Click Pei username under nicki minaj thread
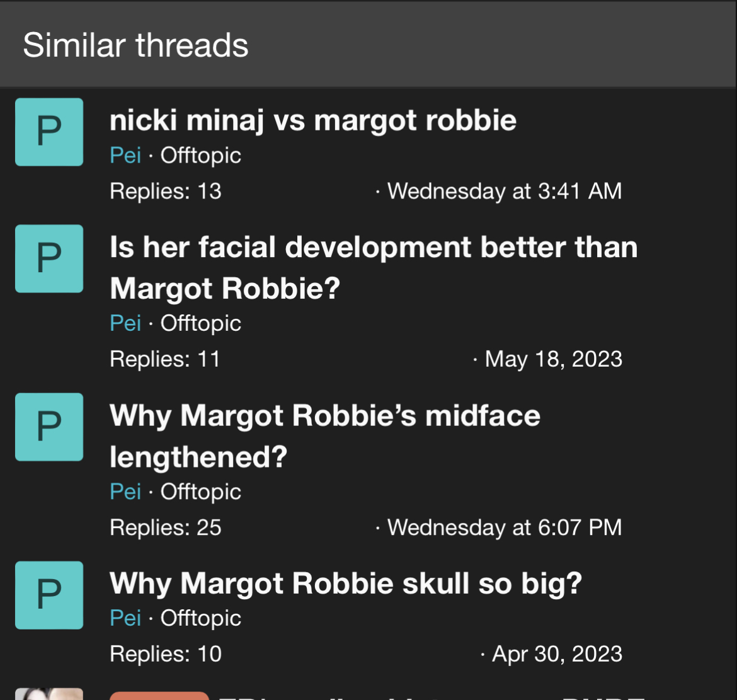 pos(125,155)
